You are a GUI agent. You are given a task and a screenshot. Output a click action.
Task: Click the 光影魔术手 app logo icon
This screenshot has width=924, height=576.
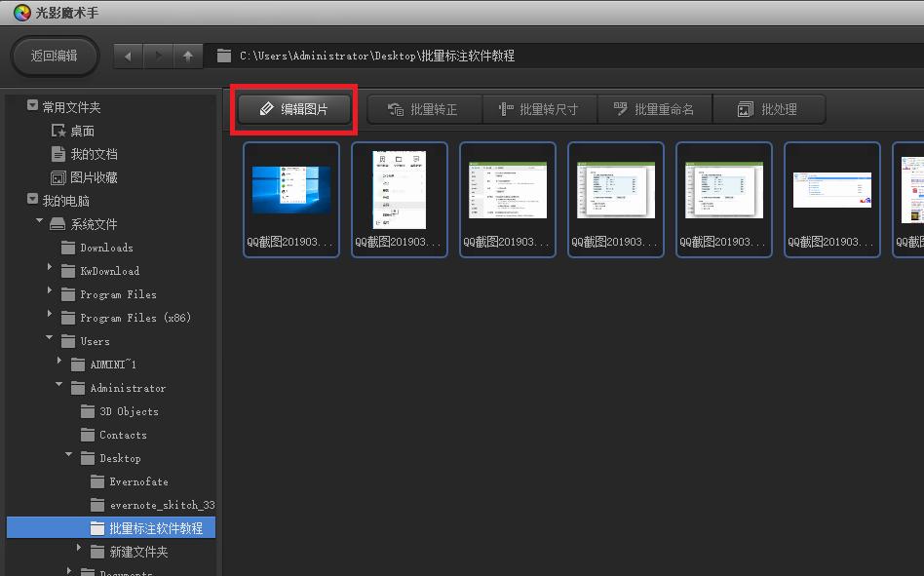click(x=21, y=13)
